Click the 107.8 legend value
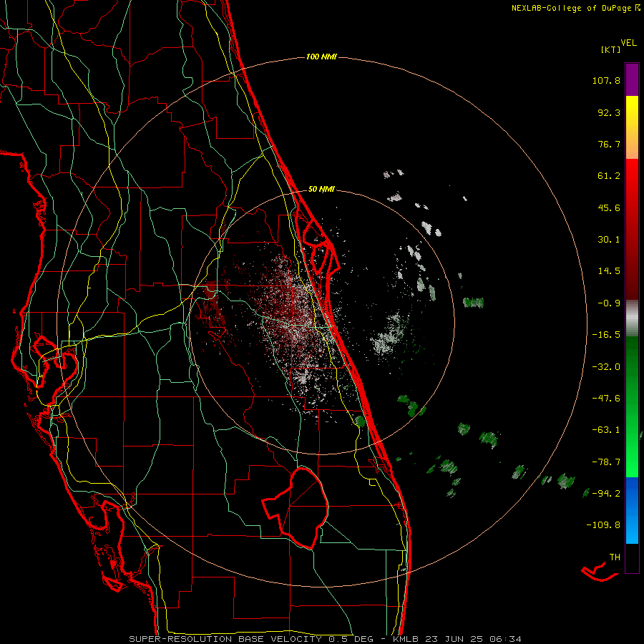This screenshot has width=644, height=644. click(x=606, y=80)
